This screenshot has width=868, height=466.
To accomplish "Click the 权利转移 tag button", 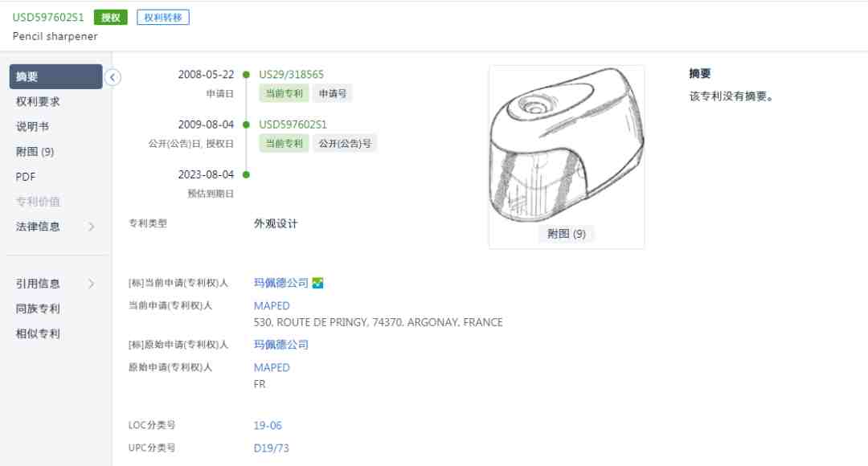I will pyautogui.click(x=163, y=17).
